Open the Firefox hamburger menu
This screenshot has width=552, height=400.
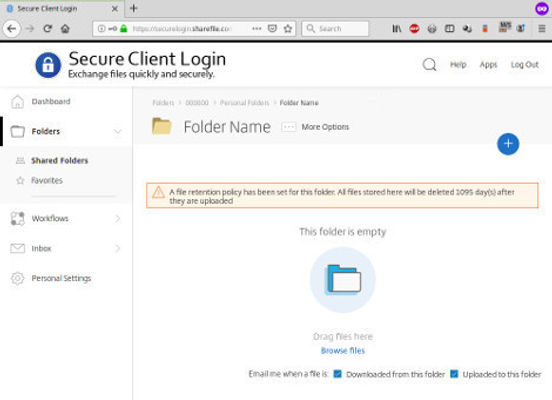(542, 29)
